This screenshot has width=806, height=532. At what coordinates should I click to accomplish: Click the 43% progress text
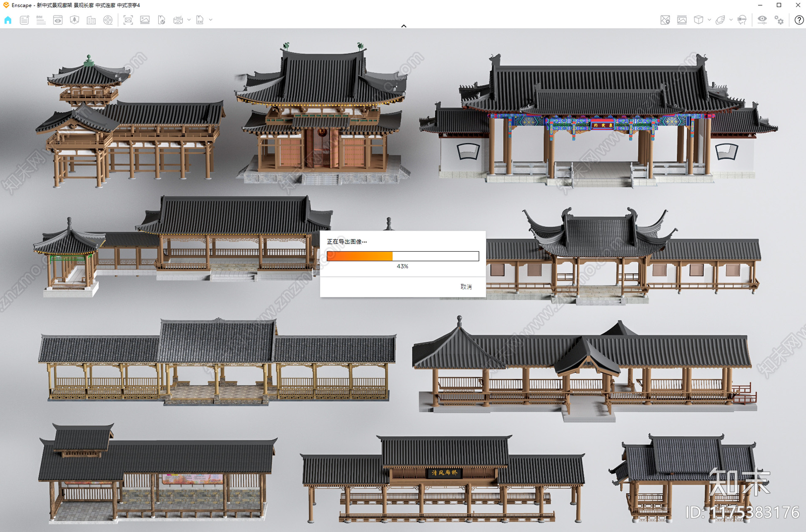pos(402,266)
